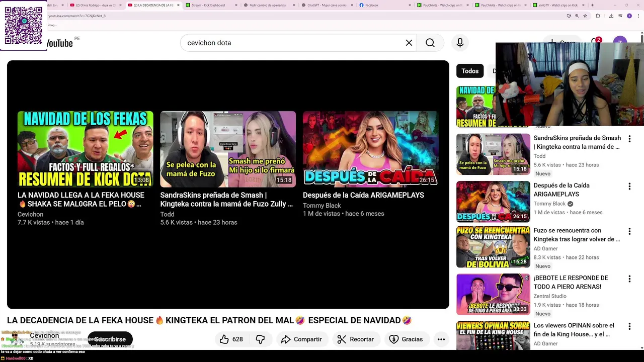644x362 pixels.
Task: Open sidebar title Después de la Caída ARIGAMEPLAYS
Action: (561, 190)
